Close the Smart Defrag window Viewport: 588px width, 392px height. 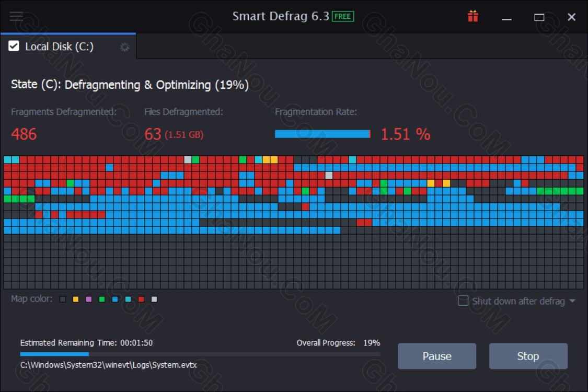click(x=571, y=17)
